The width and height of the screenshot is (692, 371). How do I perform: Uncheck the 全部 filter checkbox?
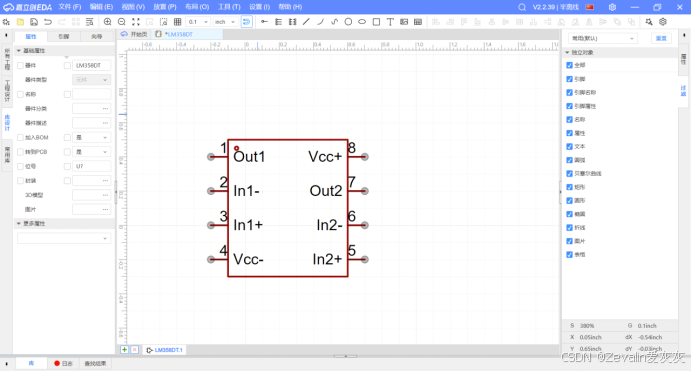pyautogui.click(x=569, y=65)
